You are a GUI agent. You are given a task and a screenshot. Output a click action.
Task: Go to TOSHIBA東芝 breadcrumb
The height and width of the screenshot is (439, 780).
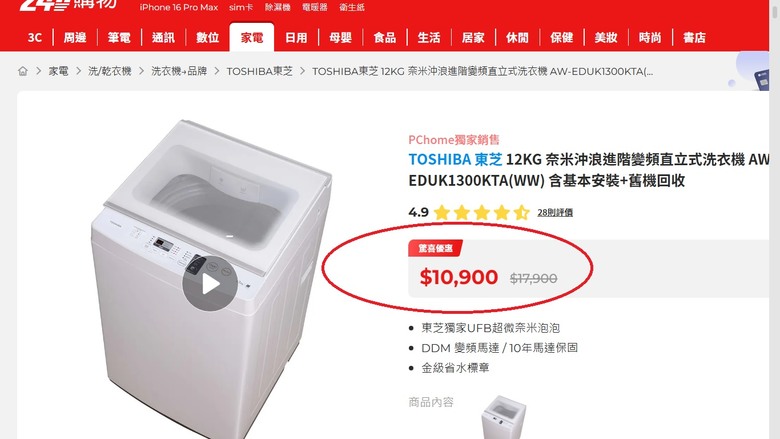tap(260, 72)
